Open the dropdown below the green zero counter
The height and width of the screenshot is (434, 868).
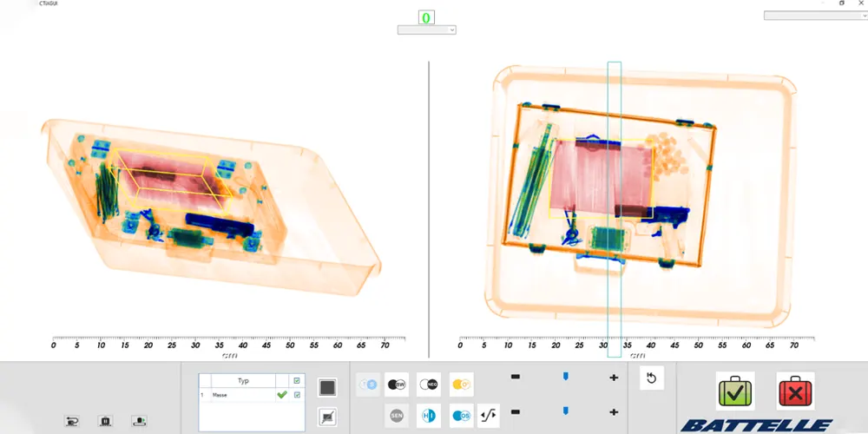[x=426, y=30]
